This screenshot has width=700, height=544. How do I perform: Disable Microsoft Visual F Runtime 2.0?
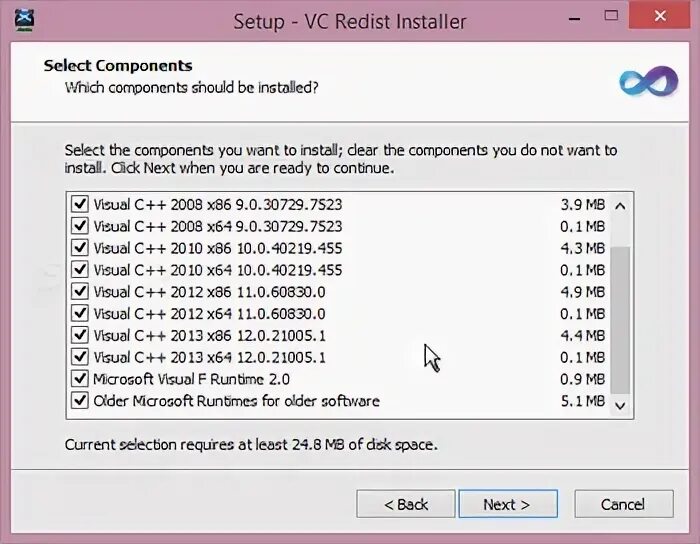click(x=80, y=379)
